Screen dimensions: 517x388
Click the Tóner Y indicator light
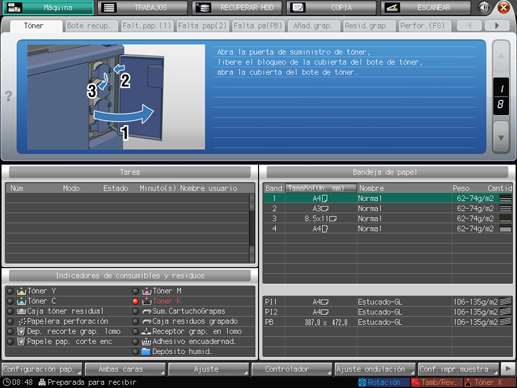coord(10,291)
